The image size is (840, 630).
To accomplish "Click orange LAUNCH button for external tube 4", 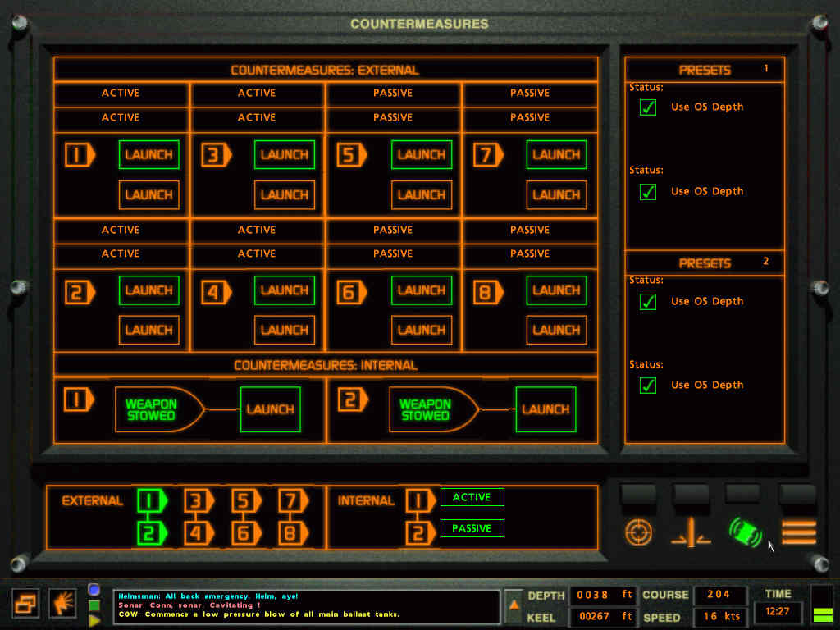I will pos(285,330).
